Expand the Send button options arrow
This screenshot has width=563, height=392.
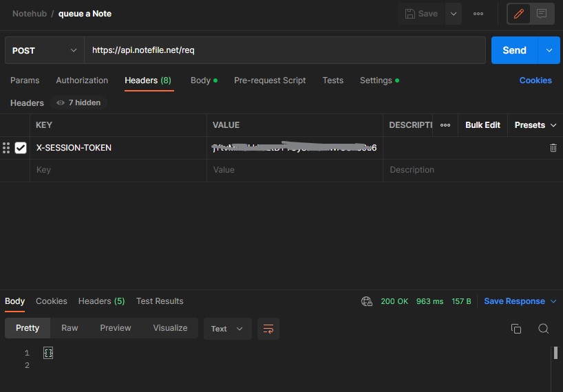(549, 50)
